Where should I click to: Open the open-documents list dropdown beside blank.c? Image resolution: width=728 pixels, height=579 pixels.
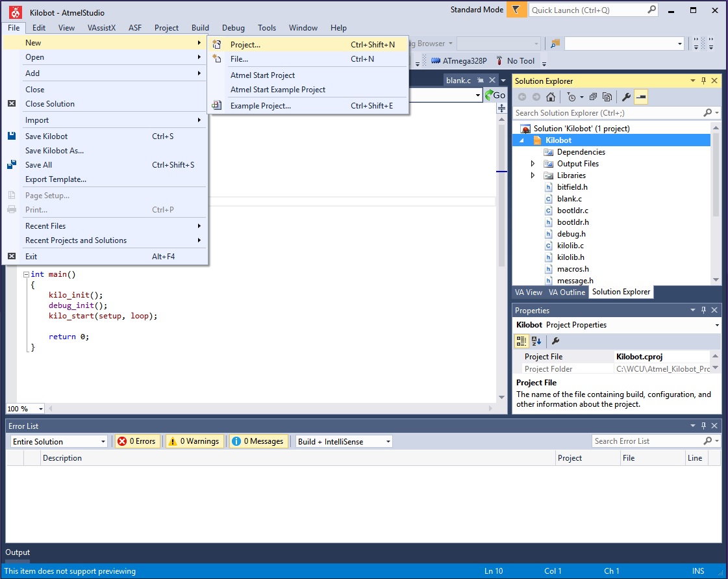(x=503, y=81)
